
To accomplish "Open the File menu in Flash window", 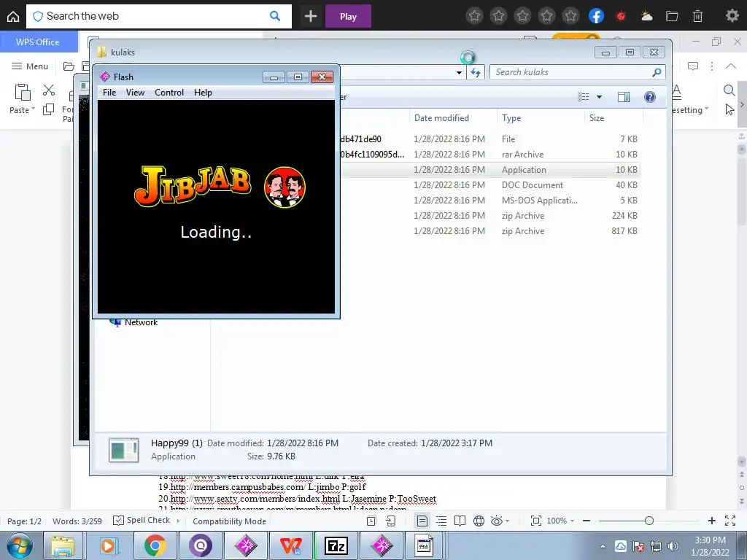I will (x=109, y=93).
